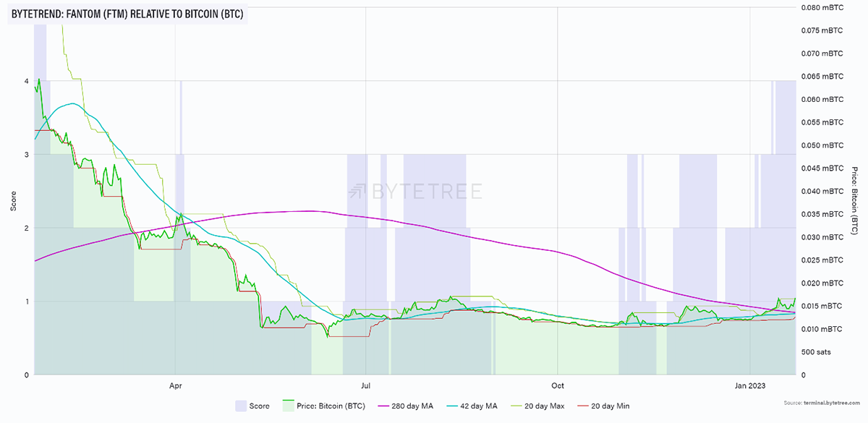Click the 0.060 mBTC price axis label
The height and width of the screenshot is (423, 868).
click(x=822, y=99)
